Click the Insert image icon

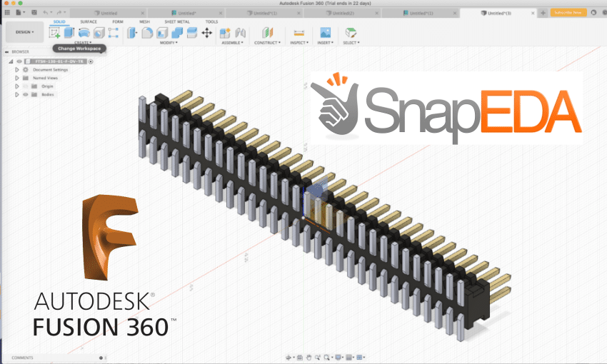[x=326, y=33]
